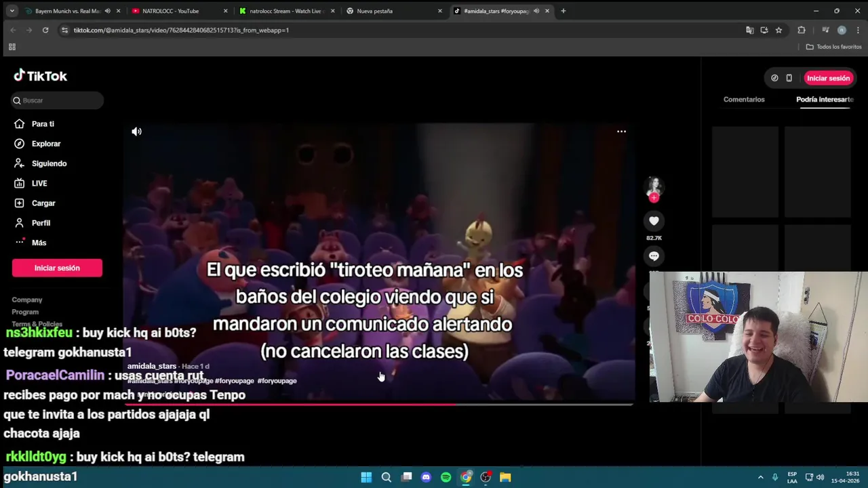Click the install app icon in address bar
This screenshot has height=488, width=868.
click(x=764, y=30)
